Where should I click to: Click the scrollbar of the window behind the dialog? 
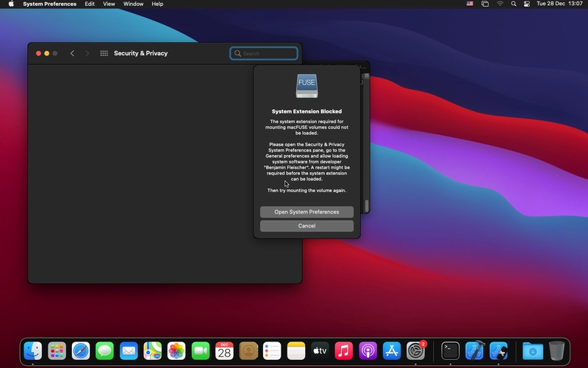[367, 206]
